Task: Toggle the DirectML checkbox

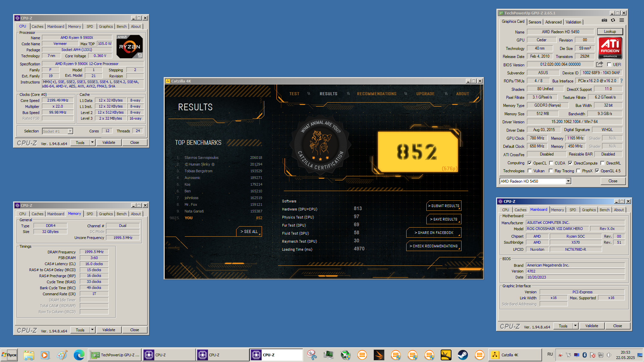Action: pos(602,163)
